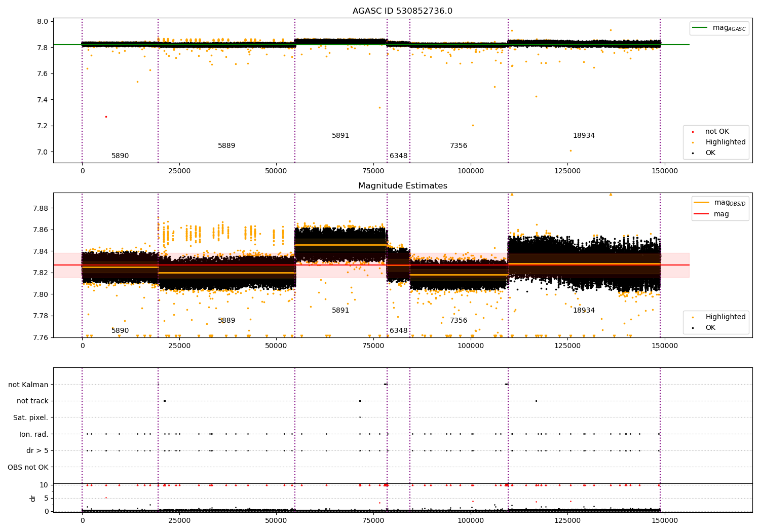Click OBSID label 5890 in top plot
Image resolution: width=760 pixels, height=532 pixels.
coord(120,156)
